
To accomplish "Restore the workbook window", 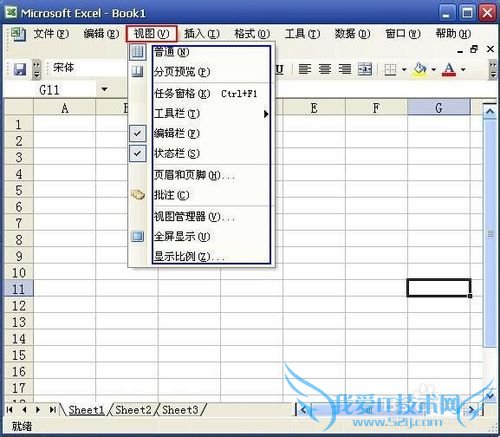I will [x=474, y=49].
